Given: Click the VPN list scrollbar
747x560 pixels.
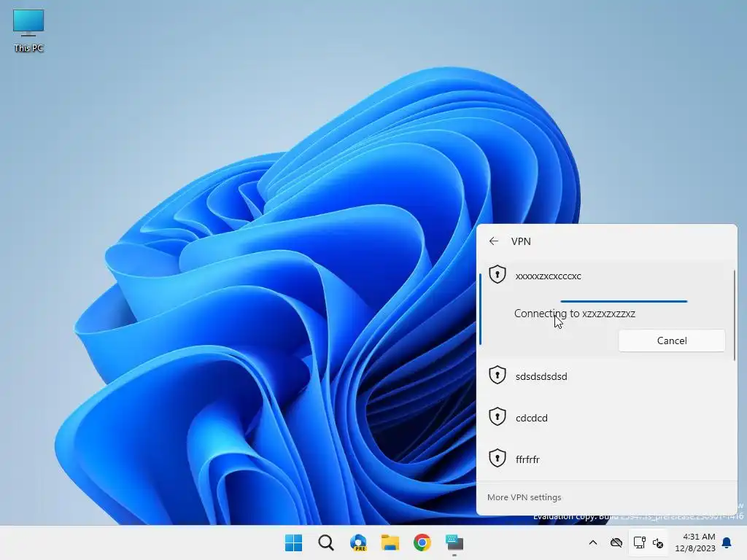Looking at the screenshot, I should (734, 315).
